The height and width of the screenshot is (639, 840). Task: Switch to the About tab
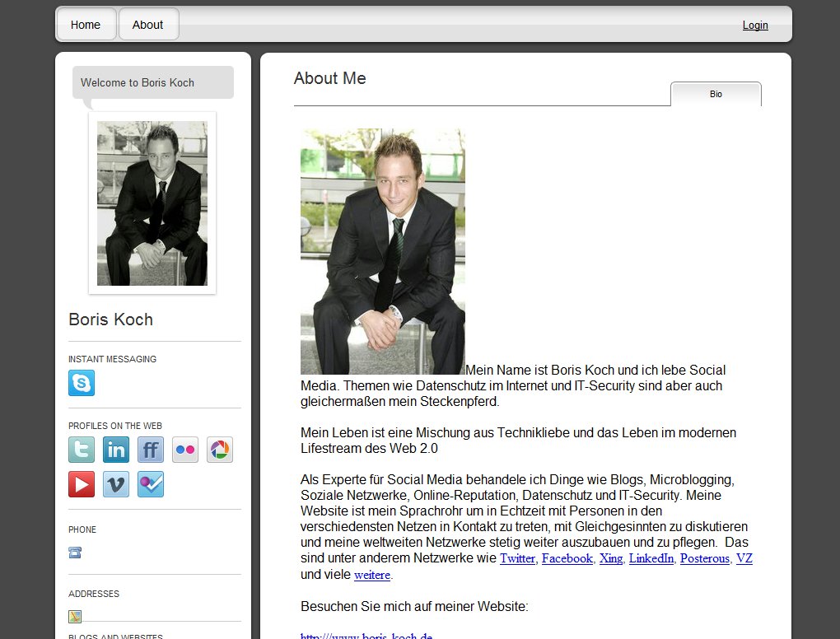pos(148,25)
